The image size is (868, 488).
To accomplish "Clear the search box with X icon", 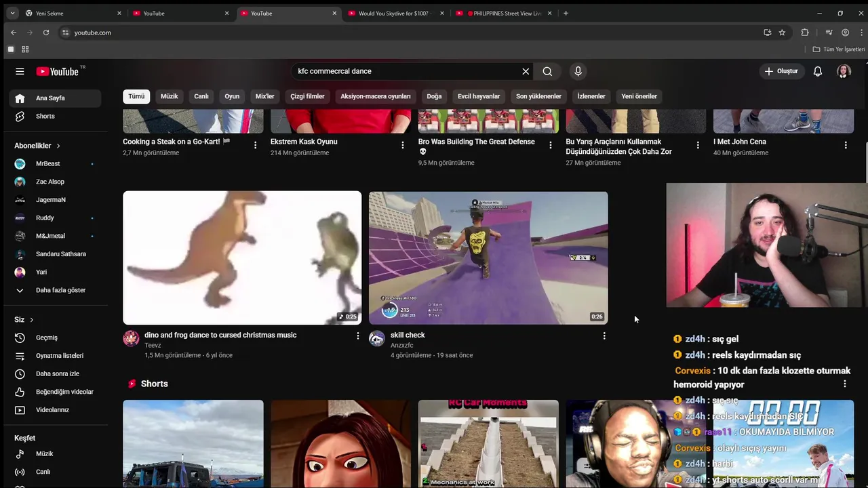I will coord(526,71).
